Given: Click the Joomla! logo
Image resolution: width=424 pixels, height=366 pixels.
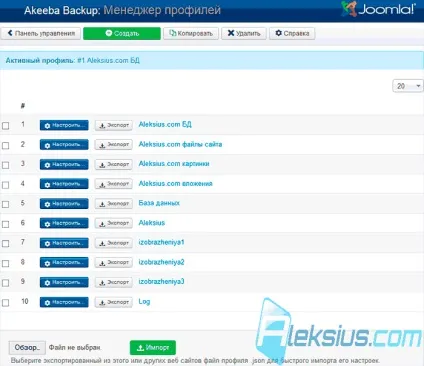Looking at the screenshot, I should [378, 9].
